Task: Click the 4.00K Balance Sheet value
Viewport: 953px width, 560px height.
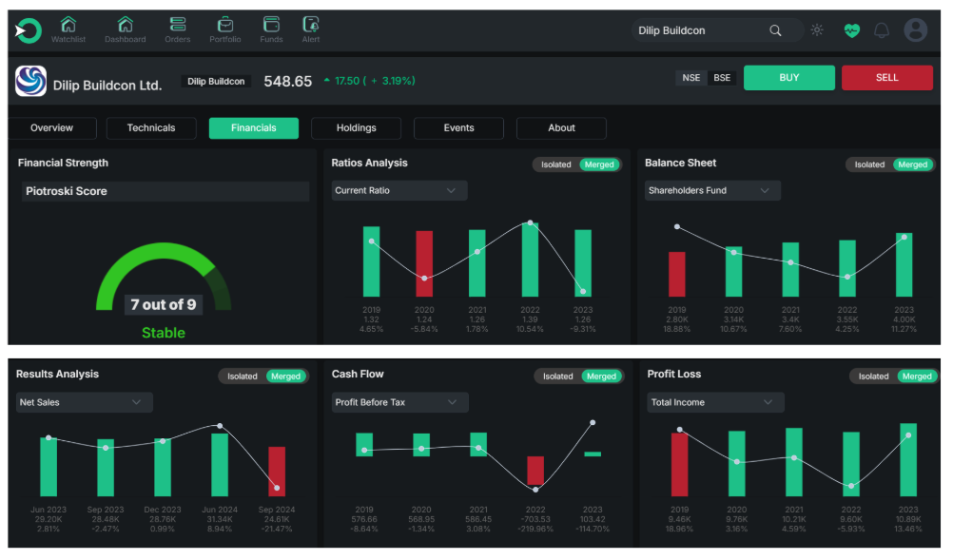Action: click(904, 319)
